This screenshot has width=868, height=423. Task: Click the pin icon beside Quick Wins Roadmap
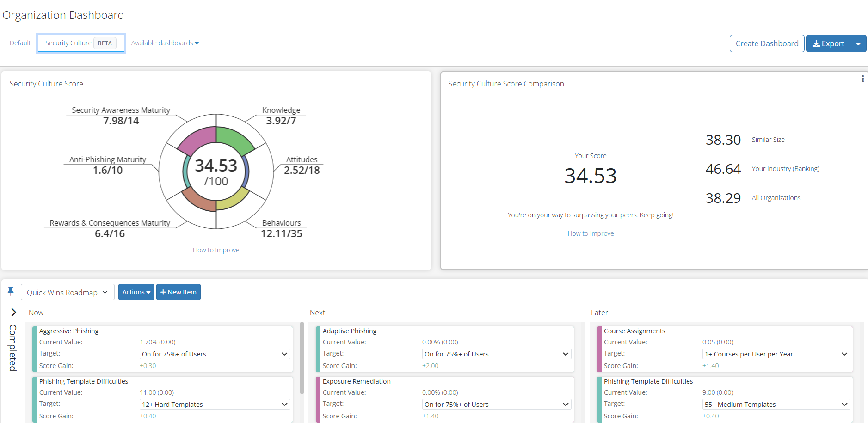pos(11,291)
